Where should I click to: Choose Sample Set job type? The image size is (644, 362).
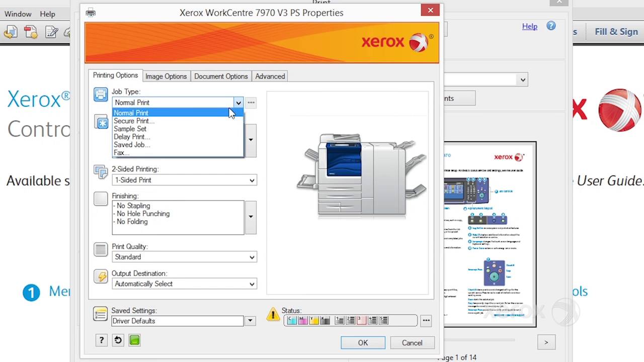[x=178, y=129]
